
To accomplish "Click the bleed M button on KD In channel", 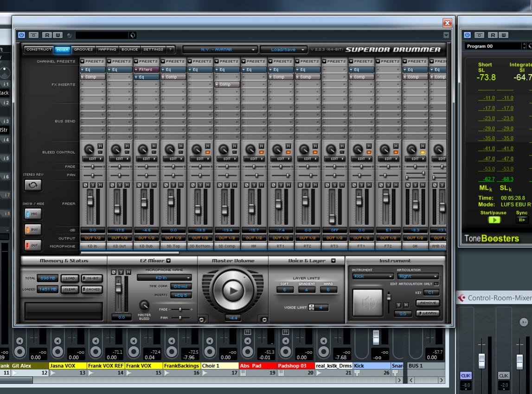I will pos(100,146).
